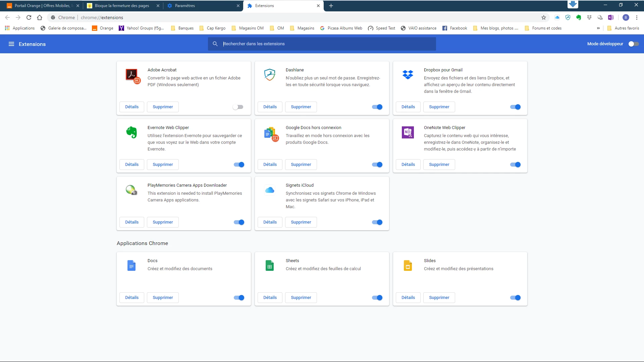The width and height of the screenshot is (644, 362).
Task: Switch to the Paramètres tab
Action: coord(201,6)
